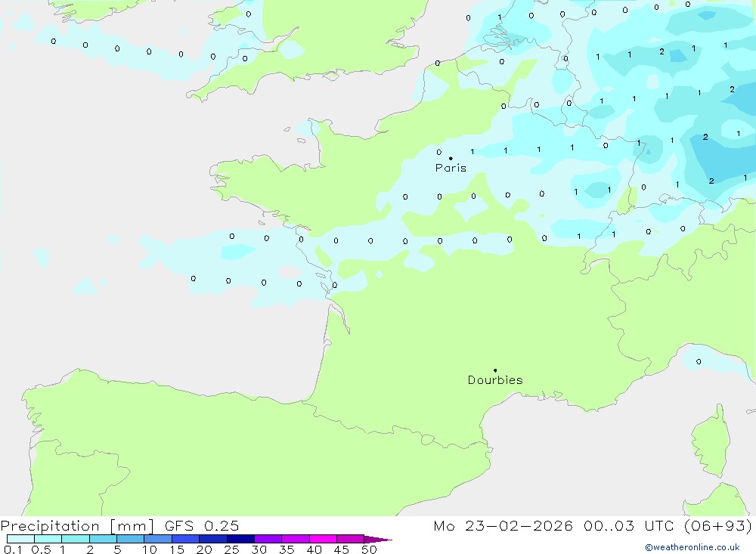This screenshot has width=756, height=554.
Task: Pick the 30–35 mm violet legend swatch
Action: coord(268,539)
